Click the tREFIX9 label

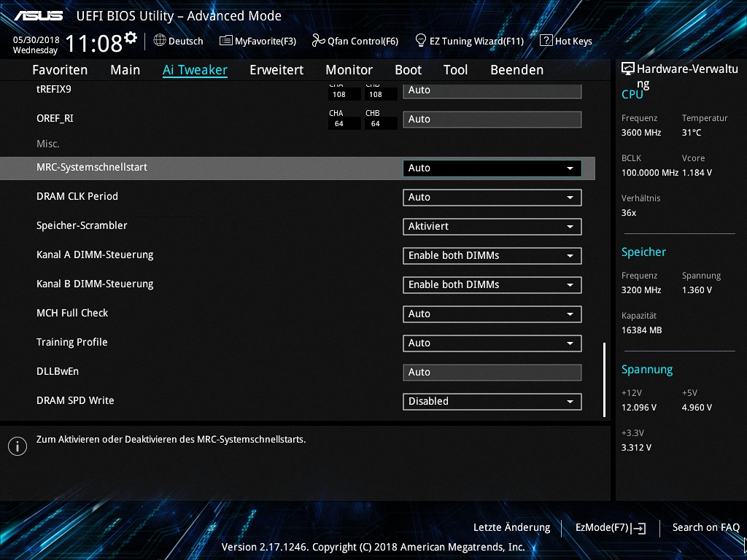point(54,89)
